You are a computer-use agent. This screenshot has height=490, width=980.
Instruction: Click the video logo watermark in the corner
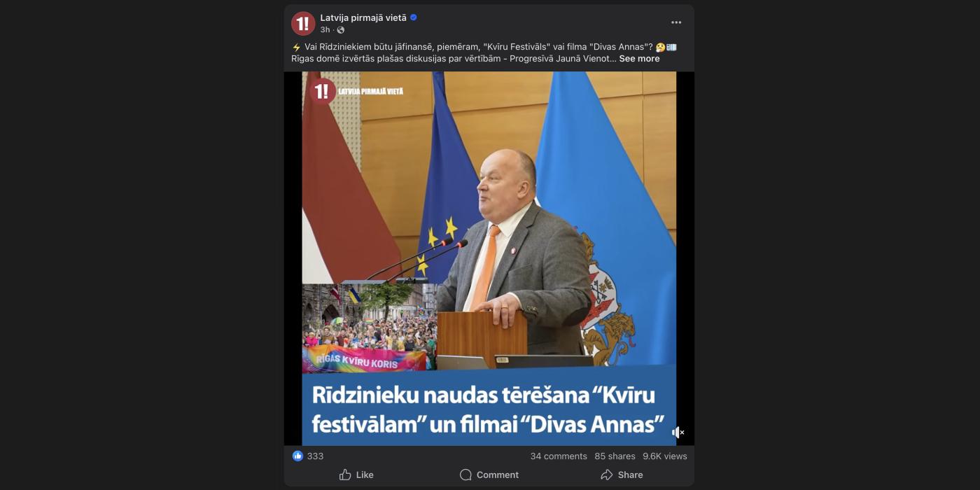coord(357,91)
